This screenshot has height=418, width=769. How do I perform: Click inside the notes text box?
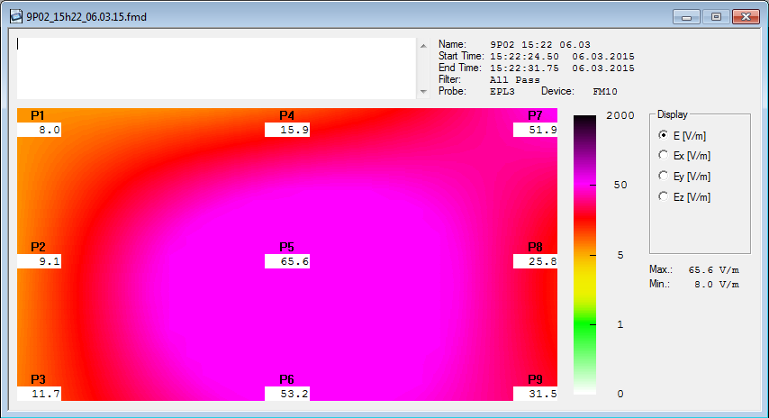(x=216, y=68)
